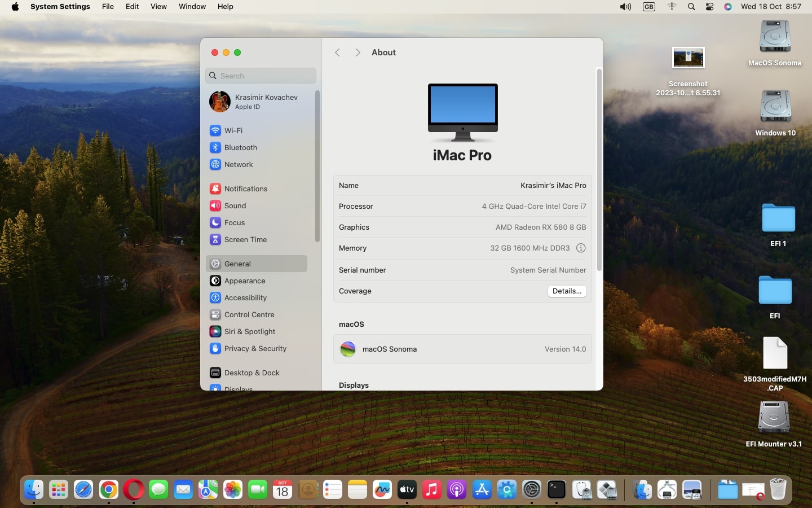
Task: Click the iMac Pro computer image
Action: 462,112
